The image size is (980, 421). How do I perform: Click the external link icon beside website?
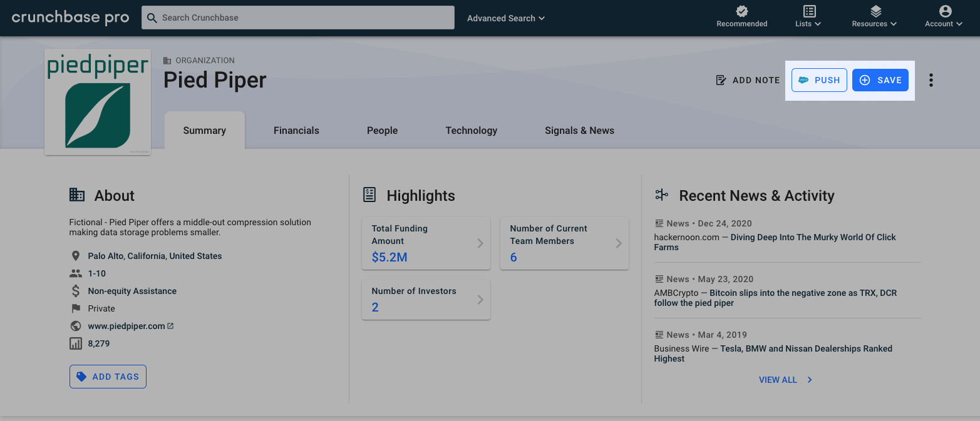(170, 326)
